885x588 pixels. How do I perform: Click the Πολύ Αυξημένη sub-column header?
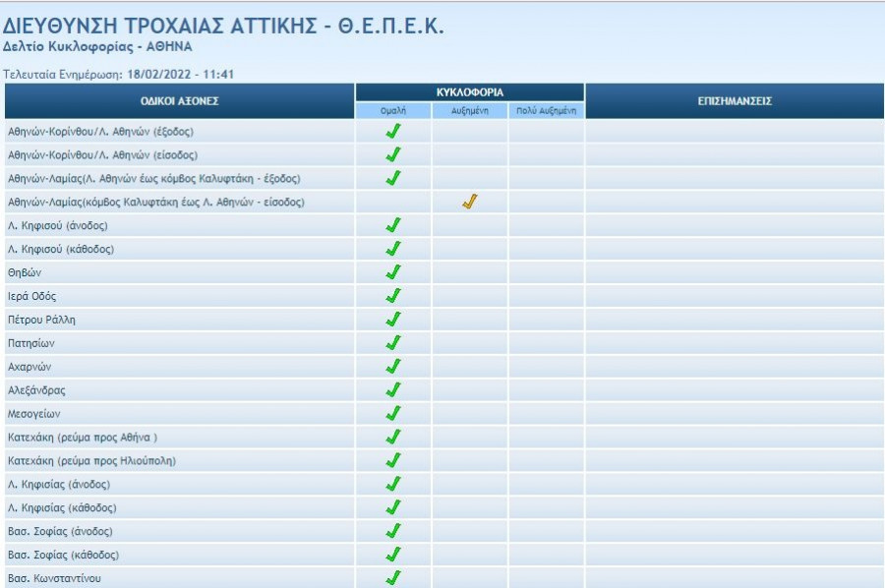pos(547,111)
